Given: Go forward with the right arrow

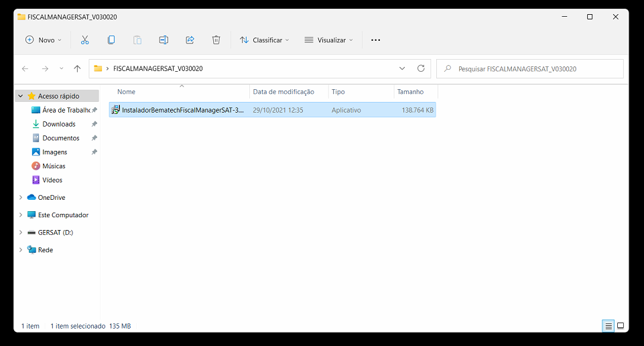Looking at the screenshot, I should [45, 68].
